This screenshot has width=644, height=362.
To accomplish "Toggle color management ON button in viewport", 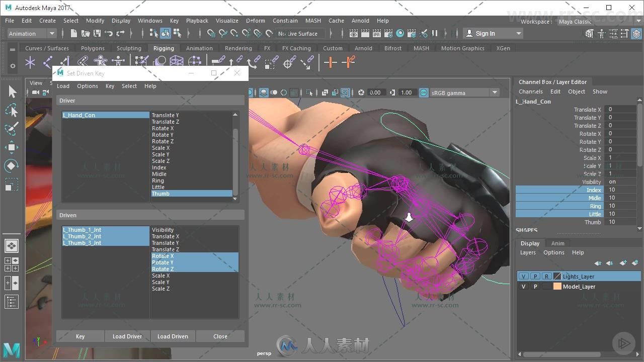I will point(424,93).
